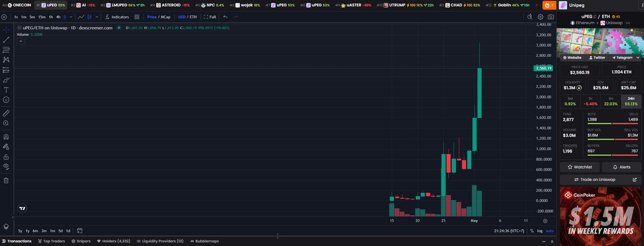
Task: Toggle lock all drawing tools
Action: [x=6, y=156]
